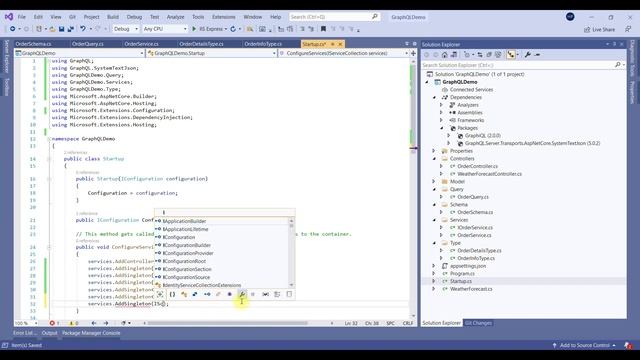Click the Sync with Active Document icon

[x=480, y=55]
